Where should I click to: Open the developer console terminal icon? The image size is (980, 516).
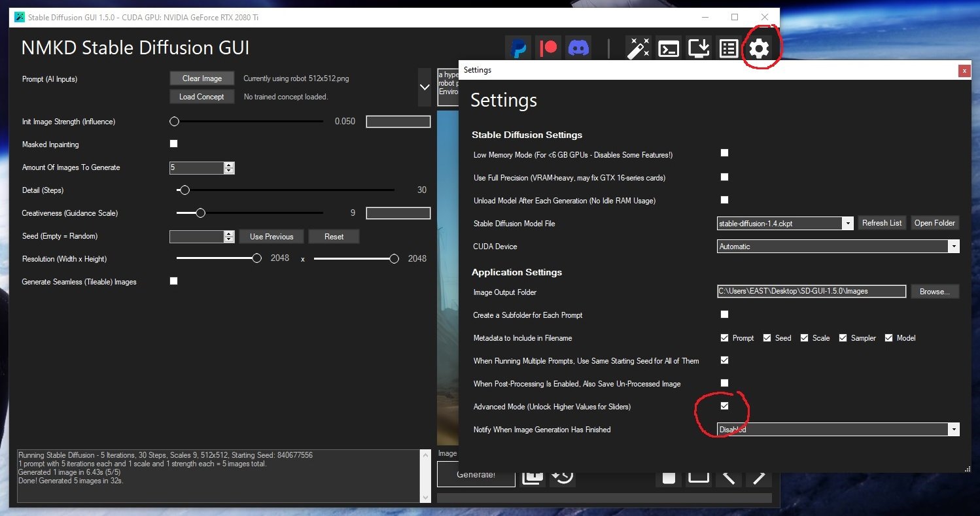[x=668, y=48]
